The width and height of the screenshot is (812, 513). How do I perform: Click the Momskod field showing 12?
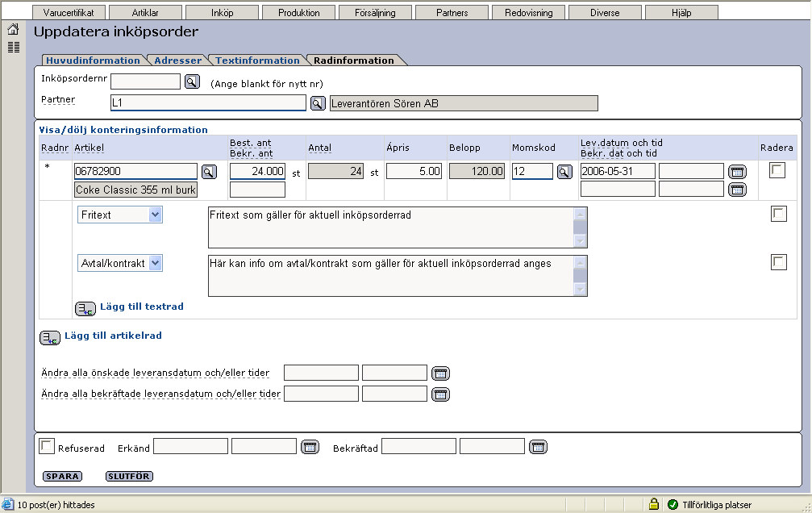532,171
